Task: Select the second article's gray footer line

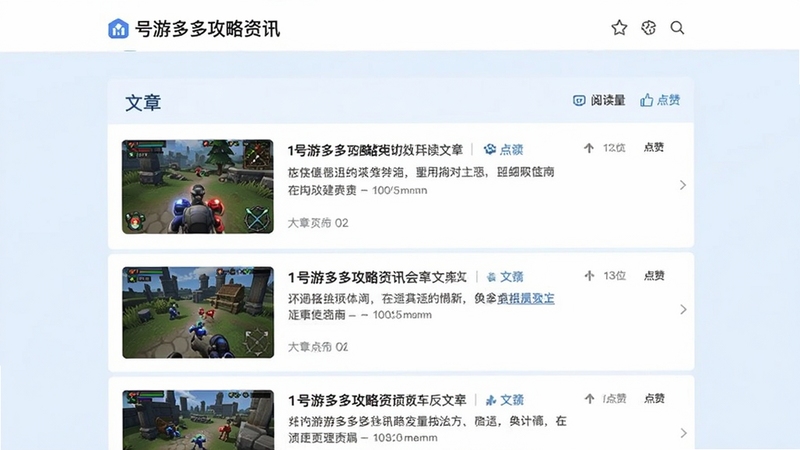Action: [x=318, y=347]
